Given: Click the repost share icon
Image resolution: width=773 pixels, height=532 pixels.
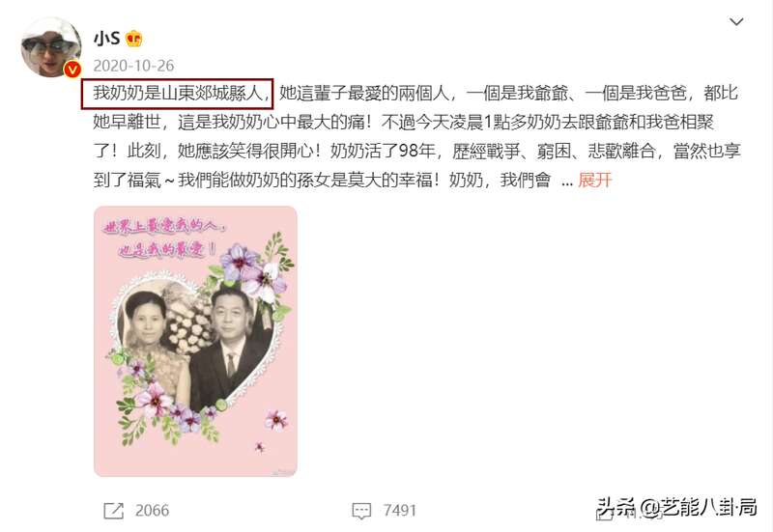Looking at the screenshot, I should [113, 511].
